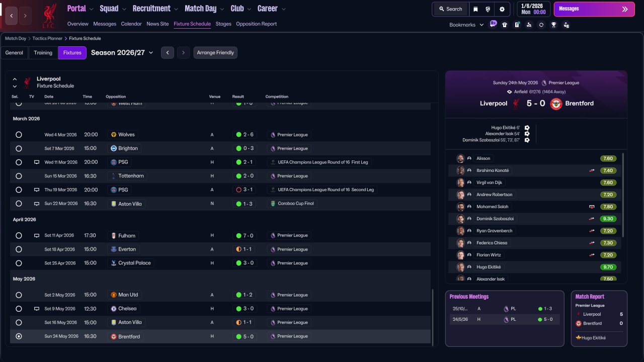The width and height of the screenshot is (644, 362).
Task: Select the Tottenham fixture radio button
Action: [x=19, y=176]
